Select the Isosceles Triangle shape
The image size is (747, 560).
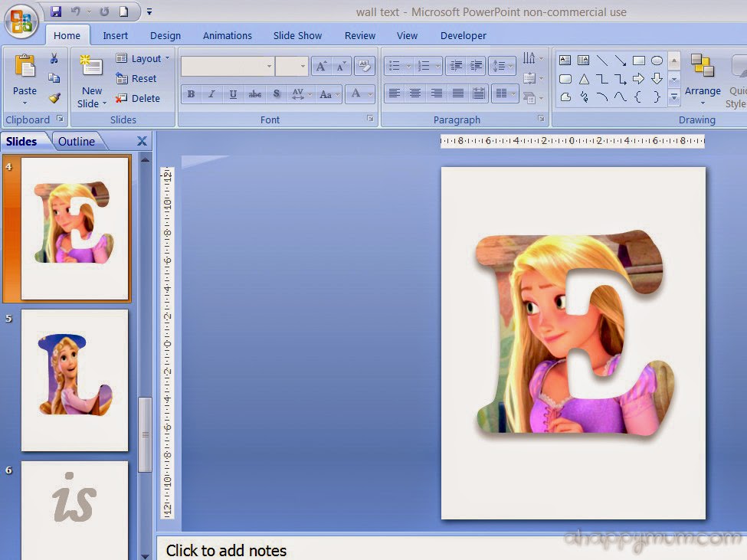coord(584,79)
